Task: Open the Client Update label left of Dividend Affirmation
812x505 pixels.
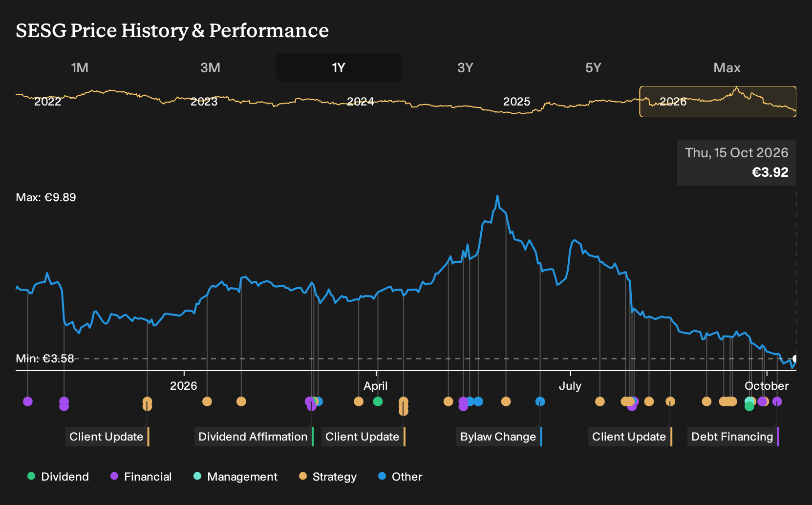Action: 107,437
